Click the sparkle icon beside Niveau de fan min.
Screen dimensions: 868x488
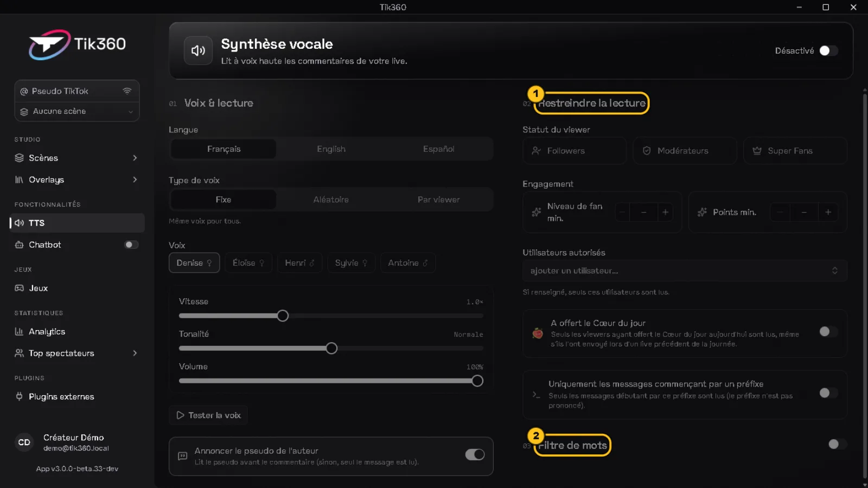537,212
